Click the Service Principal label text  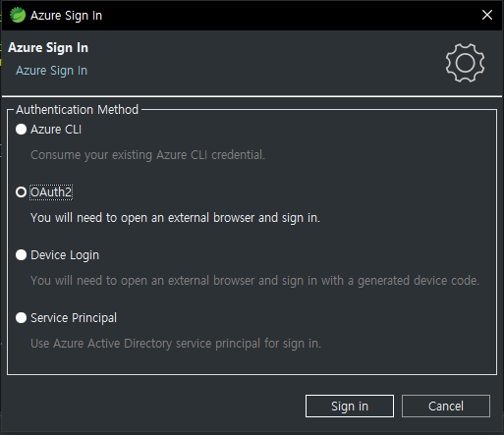click(74, 318)
